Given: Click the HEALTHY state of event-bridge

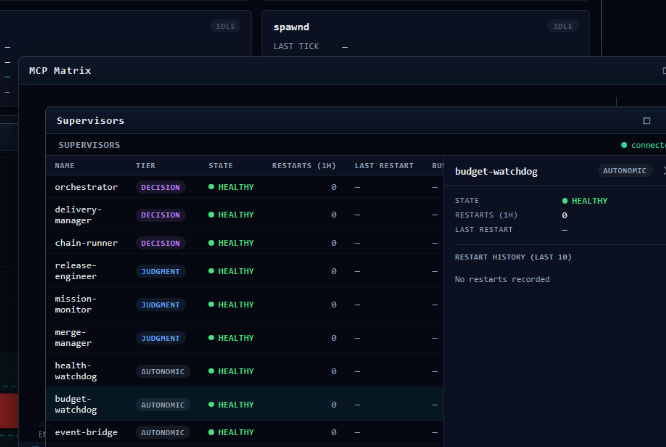Looking at the screenshot, I should [231, 432].
